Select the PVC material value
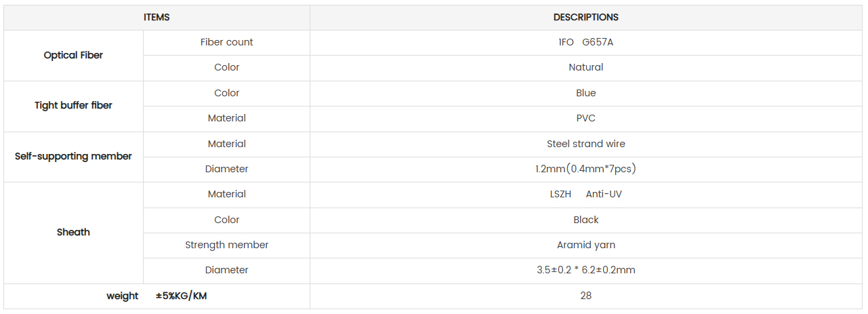The height and width of the screenshot is (314, 868). (586, 118)
